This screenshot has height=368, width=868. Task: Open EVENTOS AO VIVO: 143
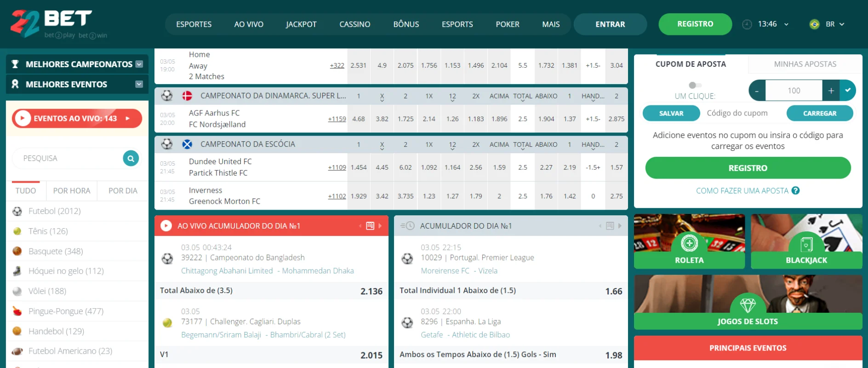77,119
